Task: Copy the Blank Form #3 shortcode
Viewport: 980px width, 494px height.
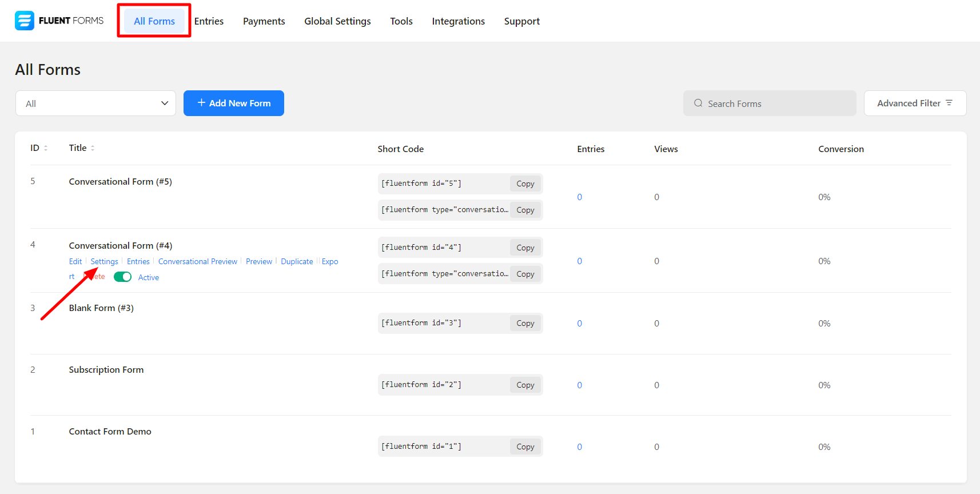Action: pos(525,323)
